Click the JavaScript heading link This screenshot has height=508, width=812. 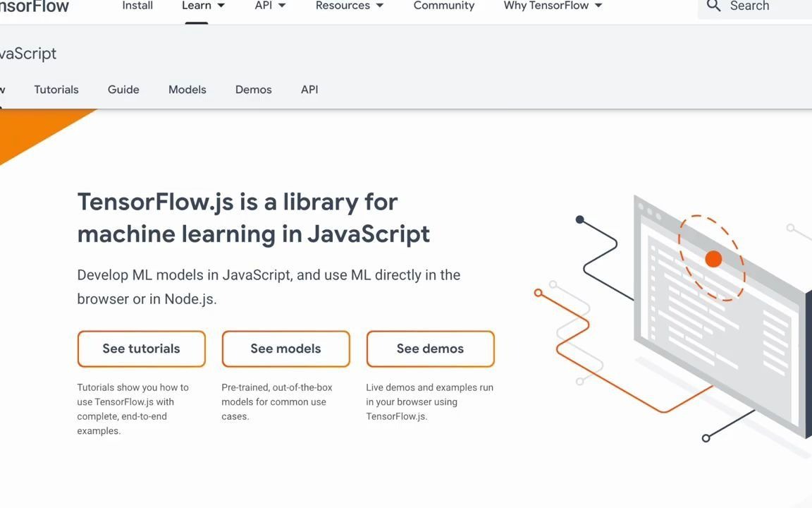[x=27, y=54]
